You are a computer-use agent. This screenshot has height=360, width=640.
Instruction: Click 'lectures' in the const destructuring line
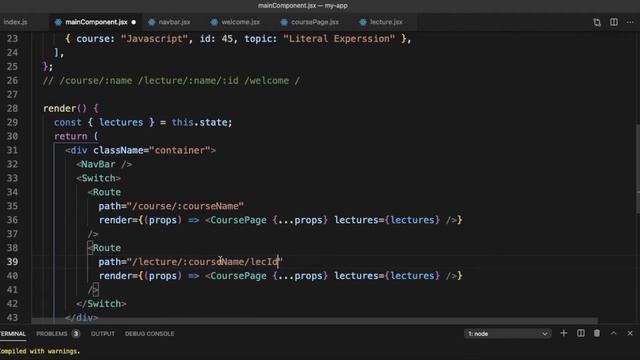(121, 122)
